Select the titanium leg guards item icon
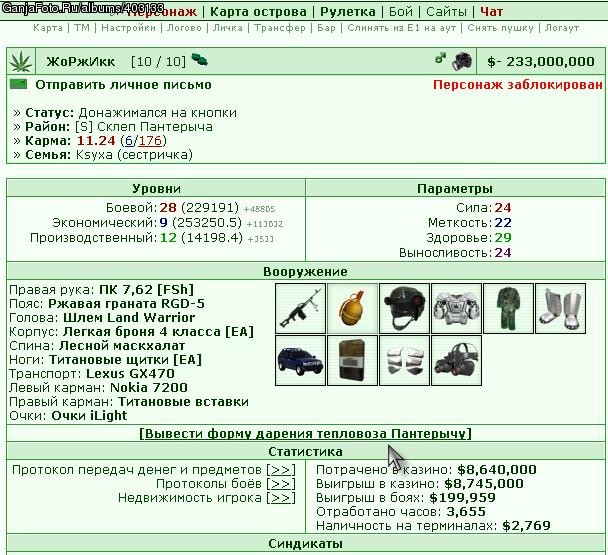The width and height of the screenshot is (608, 555). [560, 308]
